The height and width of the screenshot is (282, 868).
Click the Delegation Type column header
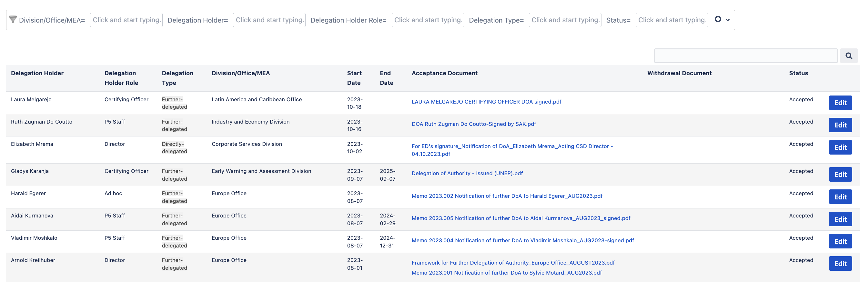177,78
